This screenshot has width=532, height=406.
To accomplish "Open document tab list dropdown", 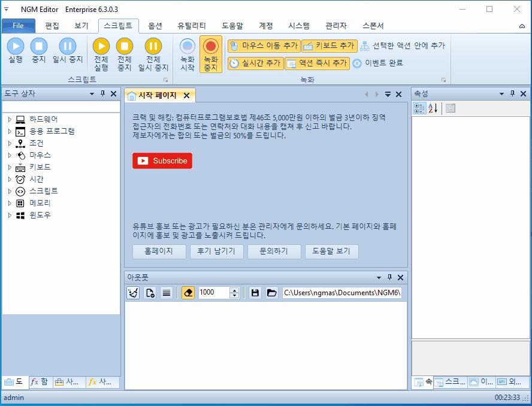I will pyautogui.click(x=388, y=94).
